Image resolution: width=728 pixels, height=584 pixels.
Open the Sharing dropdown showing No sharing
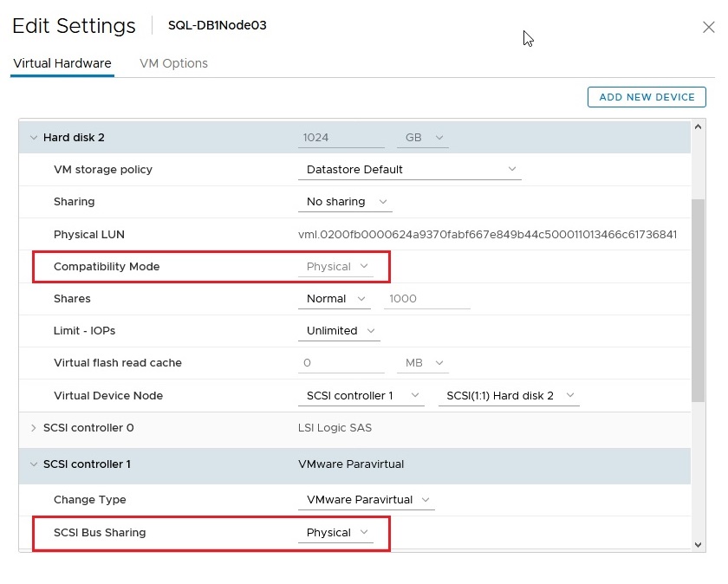345,202
